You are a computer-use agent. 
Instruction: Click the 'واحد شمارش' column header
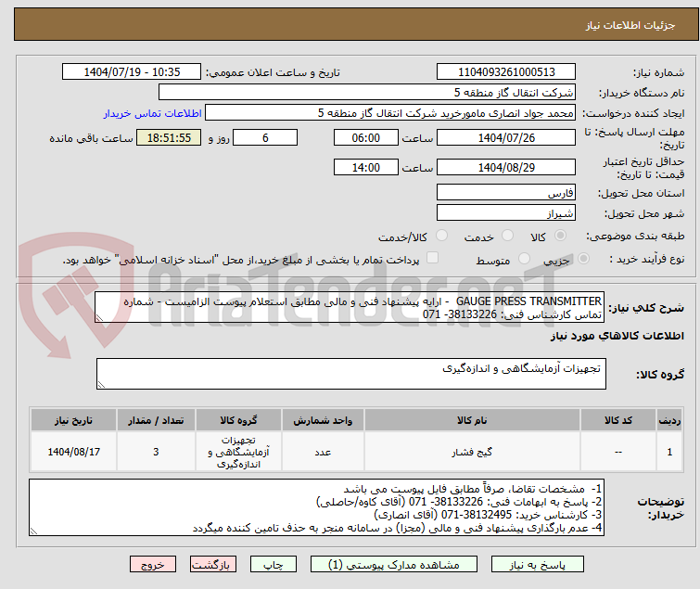click(x=323, y=421)
